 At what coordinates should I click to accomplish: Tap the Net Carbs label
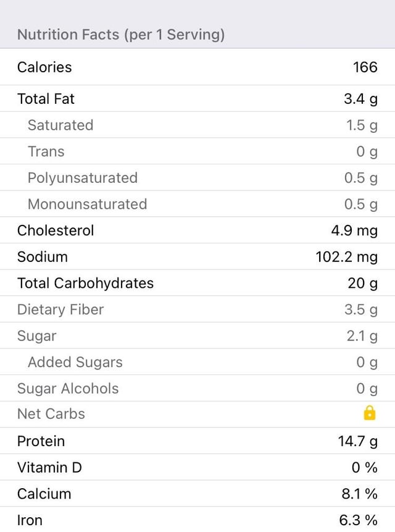pyautogui.click(x=51, y=414)
